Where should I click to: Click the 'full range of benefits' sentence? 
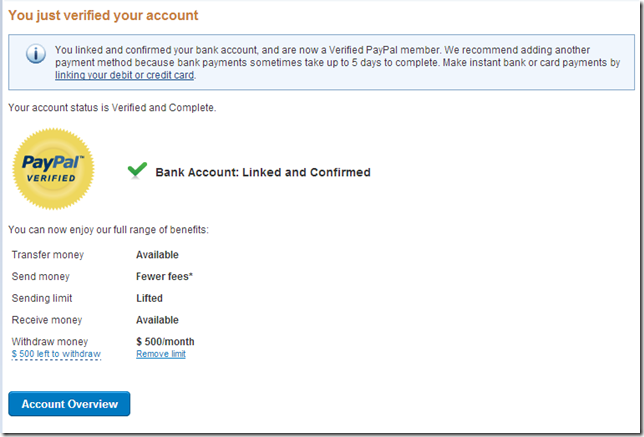(x=108, y=230)
